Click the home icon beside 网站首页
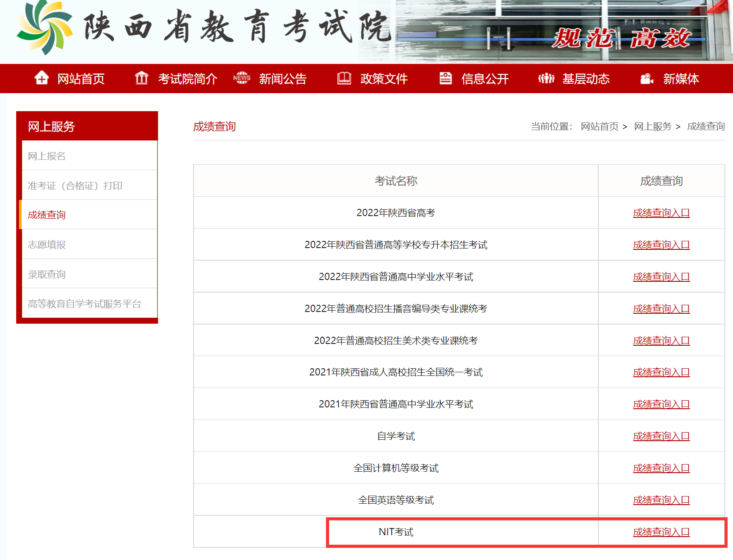The width and height of the screenshot is (733, 560). click(41, 78)
